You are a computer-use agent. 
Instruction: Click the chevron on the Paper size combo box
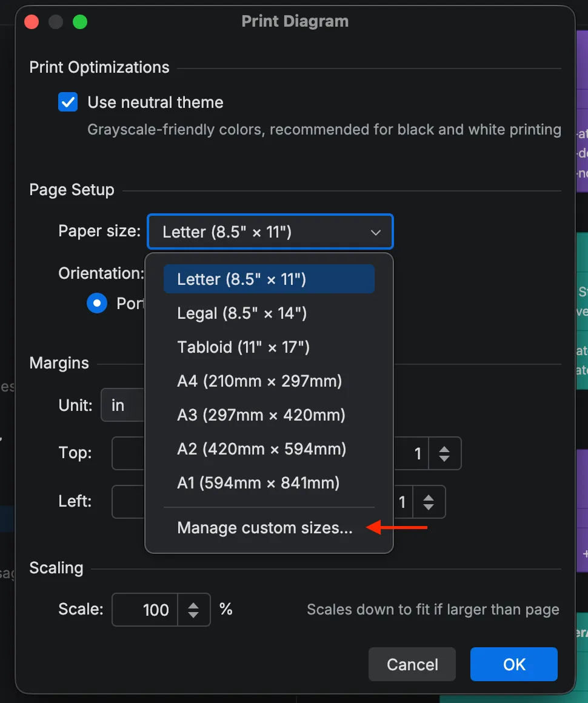[375, 232]
